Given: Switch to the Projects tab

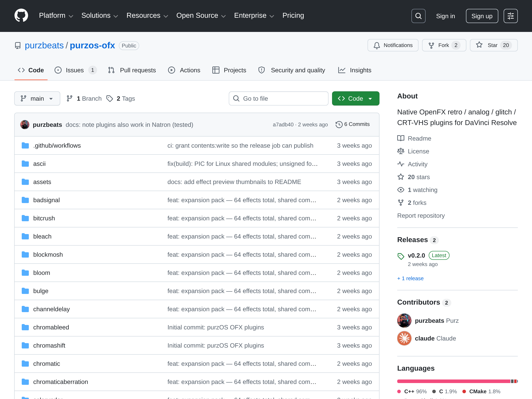Looking at the screenshot, I should pyautogui.click(x=229, y=70).
